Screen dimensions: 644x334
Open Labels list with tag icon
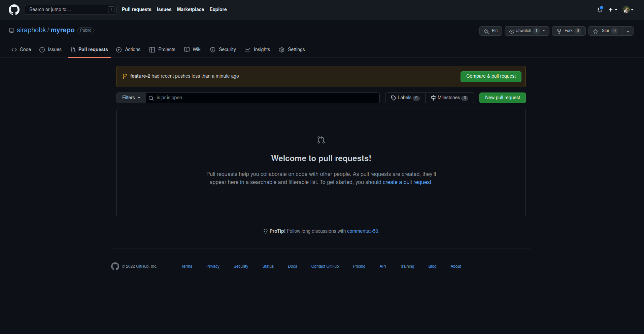[405, 98]
